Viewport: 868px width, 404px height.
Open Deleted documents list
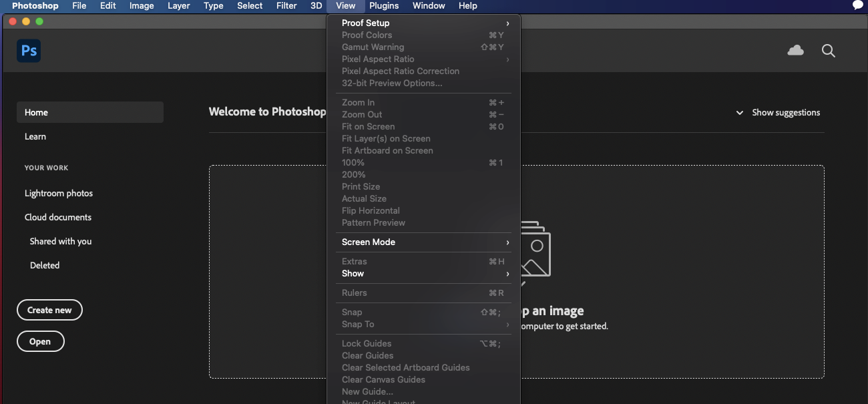pos(45,265)
